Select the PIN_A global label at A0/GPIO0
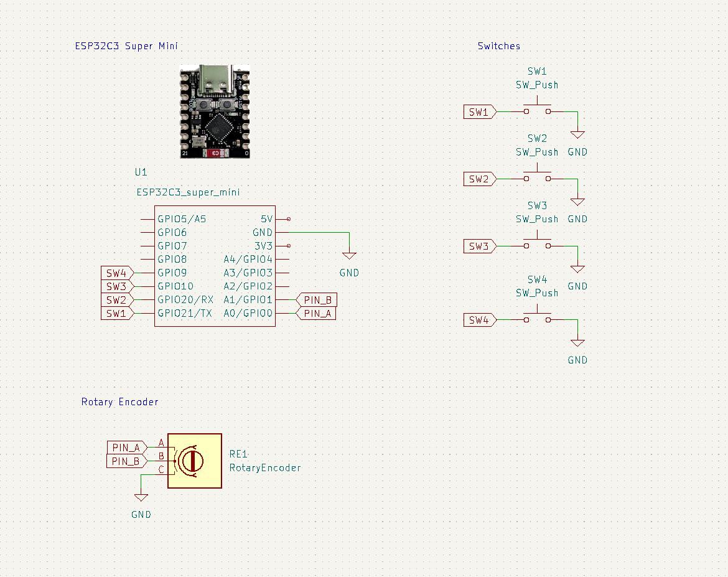The image size is (728, 577). tap(315, 313)
